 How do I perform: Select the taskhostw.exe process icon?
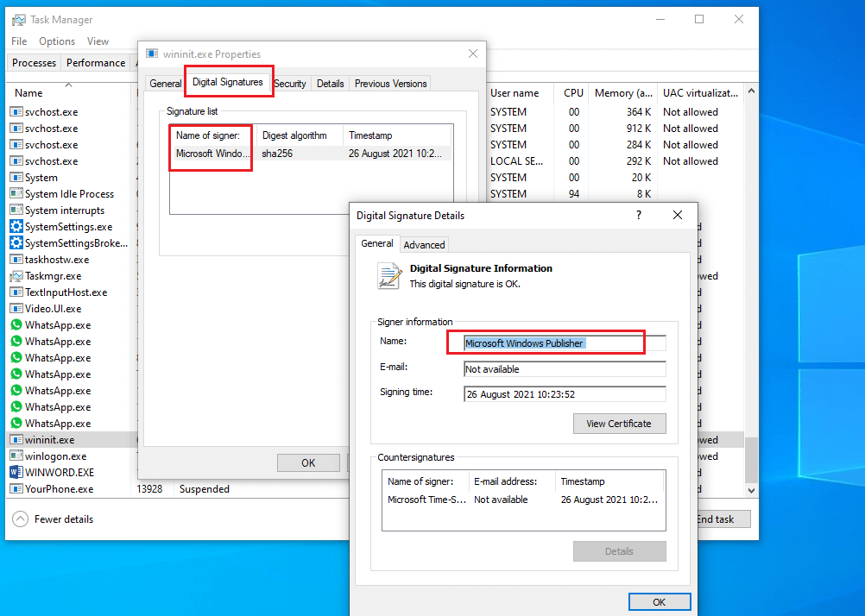pyautogui.click(x=16, y=259)
